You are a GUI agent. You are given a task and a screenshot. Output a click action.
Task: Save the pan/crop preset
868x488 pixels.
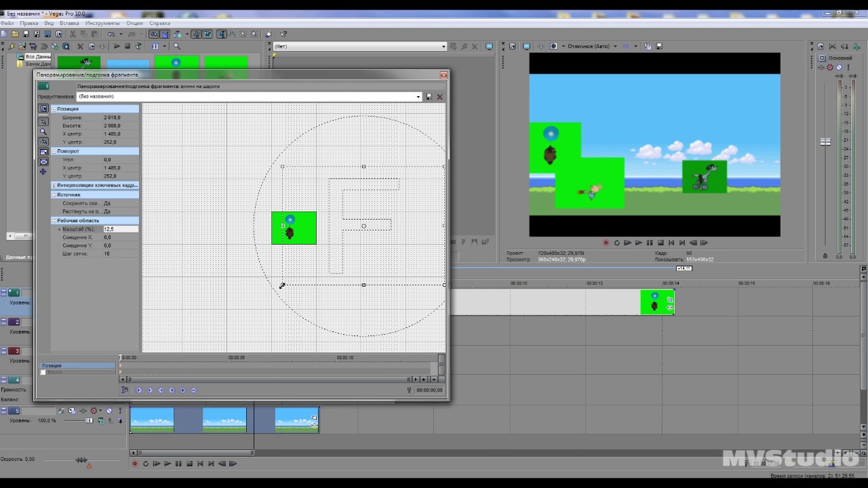point(429,97)
